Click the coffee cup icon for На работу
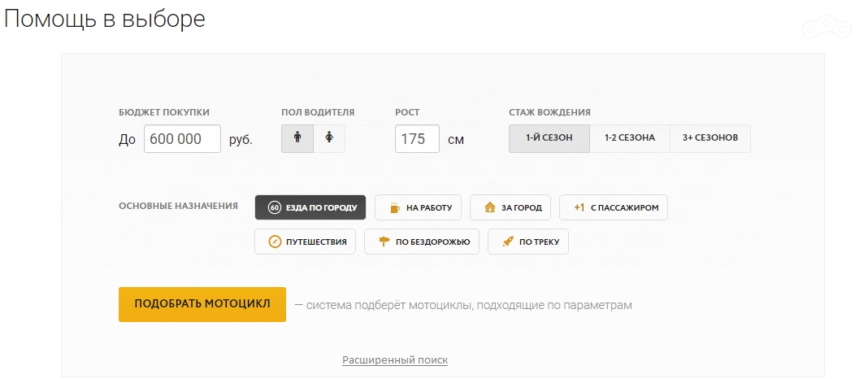Image resolution: width=868 pixels, height=379 pixels. point(394,207)
